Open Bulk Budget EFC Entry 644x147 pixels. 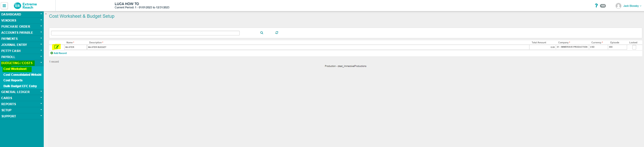tap(20, 86)
